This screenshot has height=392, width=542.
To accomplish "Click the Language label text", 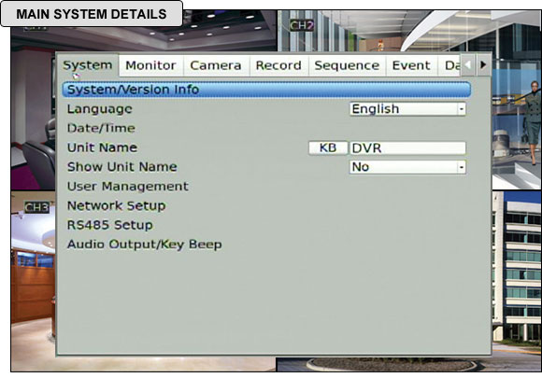I will coord(100,109).
